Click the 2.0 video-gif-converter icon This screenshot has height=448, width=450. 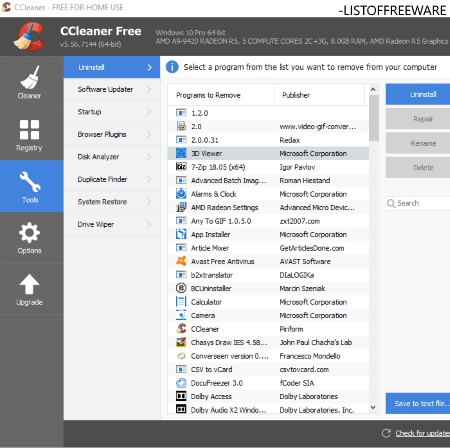coord(181,126)
